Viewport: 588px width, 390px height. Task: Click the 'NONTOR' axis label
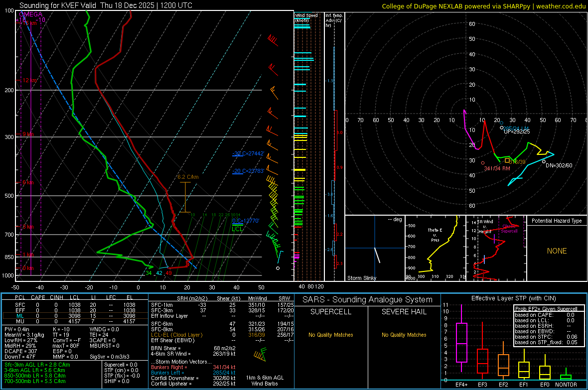point(566,385)
